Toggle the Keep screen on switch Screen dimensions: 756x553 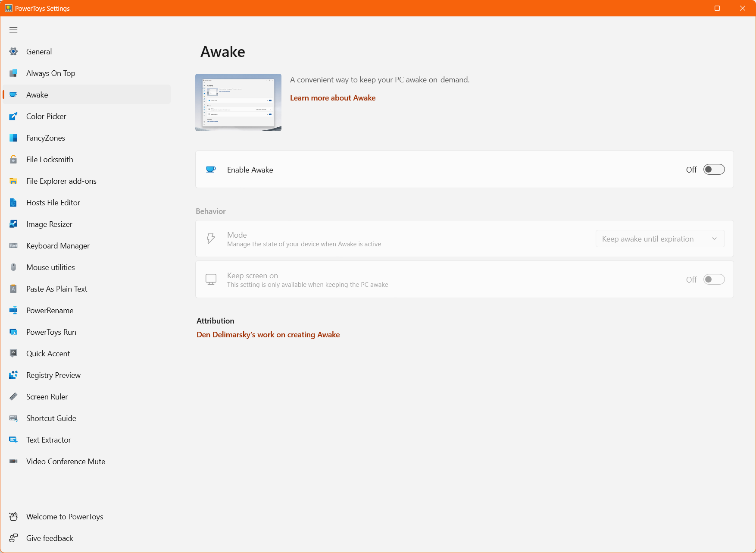[713, 279]
